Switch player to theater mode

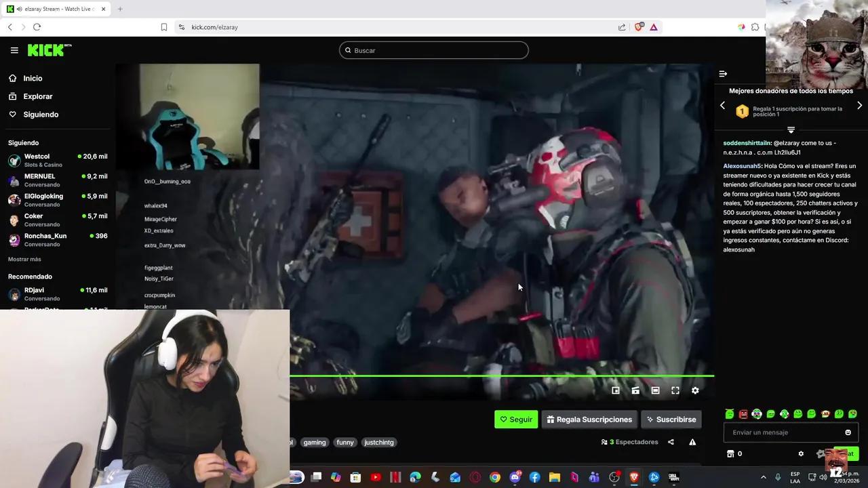(655, 390)
